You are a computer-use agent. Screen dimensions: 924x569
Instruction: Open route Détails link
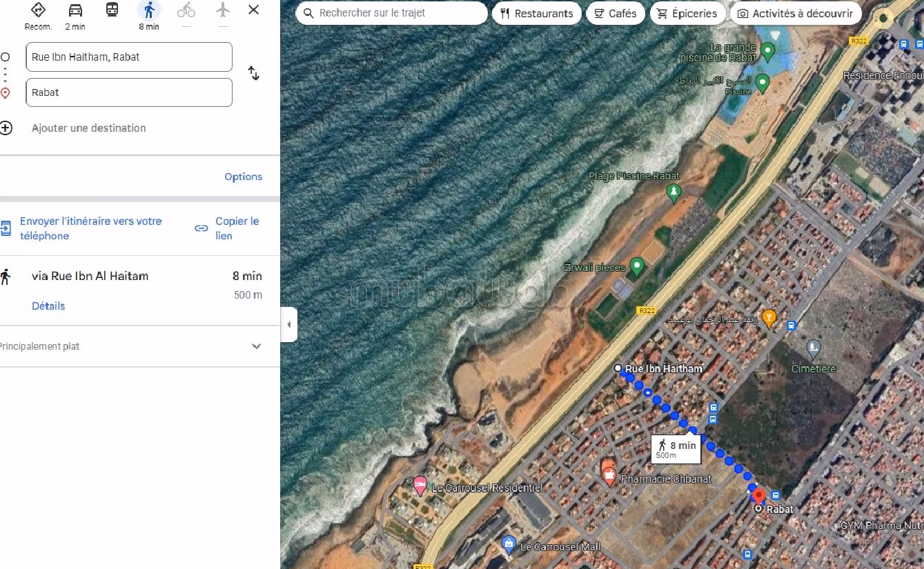(x=48, y=306)
